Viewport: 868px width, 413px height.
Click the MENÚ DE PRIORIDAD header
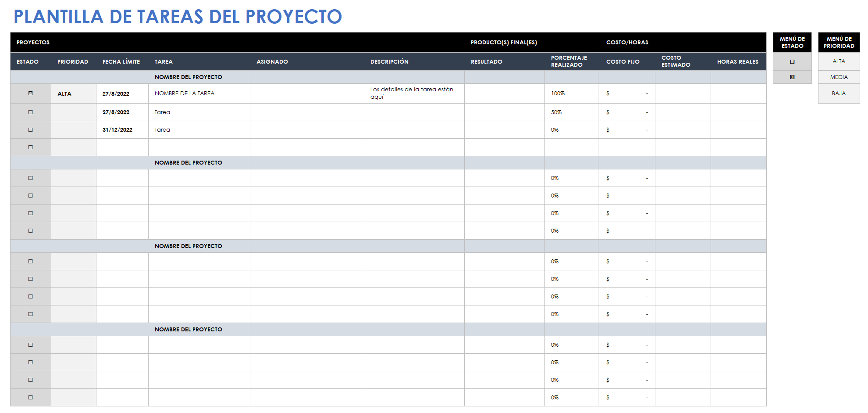[839, 43]
